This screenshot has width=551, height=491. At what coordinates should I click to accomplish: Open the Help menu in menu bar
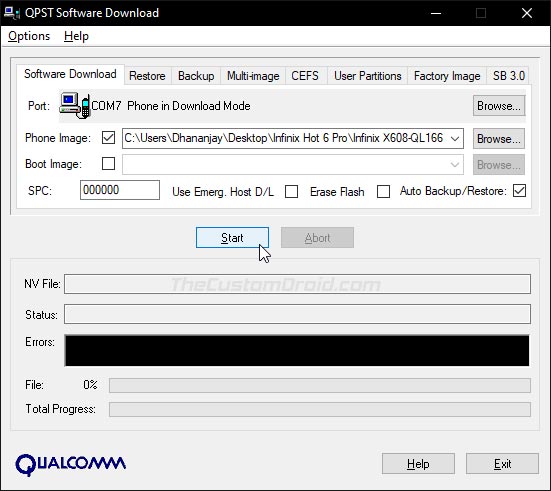(x=76, y=36)
